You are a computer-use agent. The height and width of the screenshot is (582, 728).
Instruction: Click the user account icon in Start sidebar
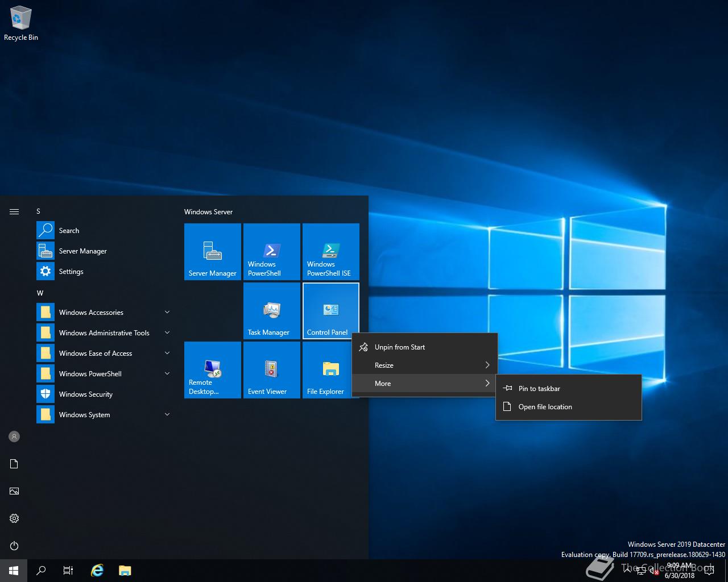coord(14,436)
